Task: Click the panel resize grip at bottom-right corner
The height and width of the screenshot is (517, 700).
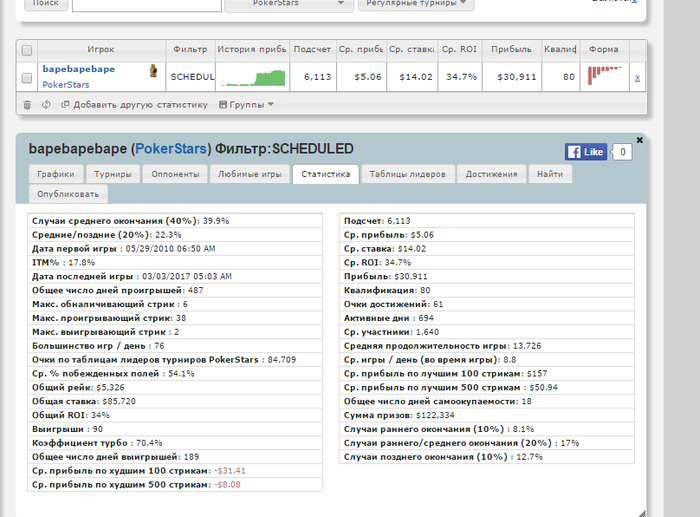Action: (x=642, y=513)
